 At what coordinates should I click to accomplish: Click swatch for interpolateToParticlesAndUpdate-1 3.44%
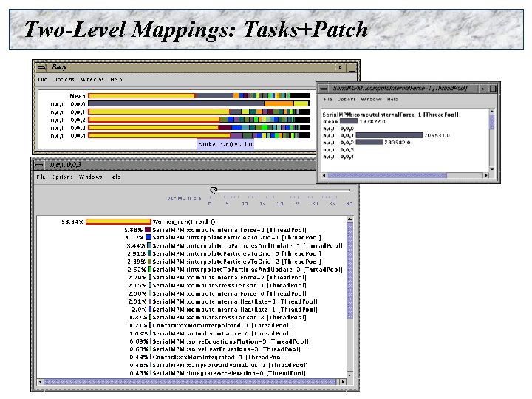[149, 245]
